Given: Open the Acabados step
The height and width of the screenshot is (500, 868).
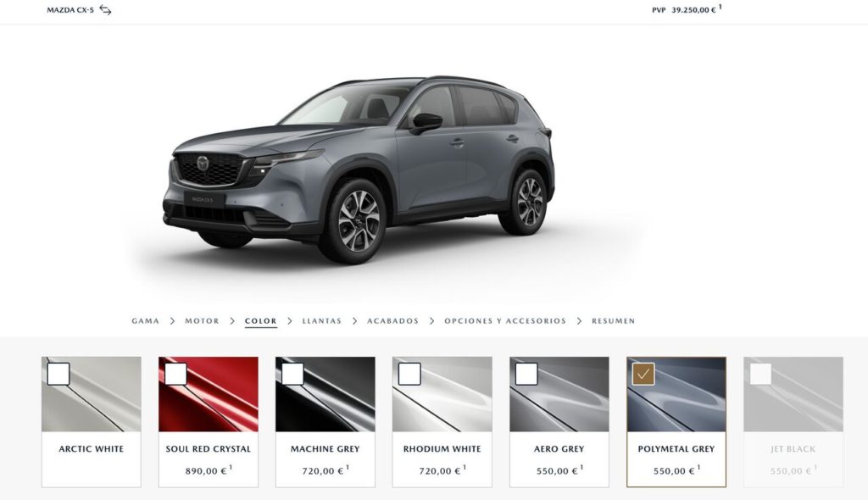Looking at the screenshot, I should (393, 321).
